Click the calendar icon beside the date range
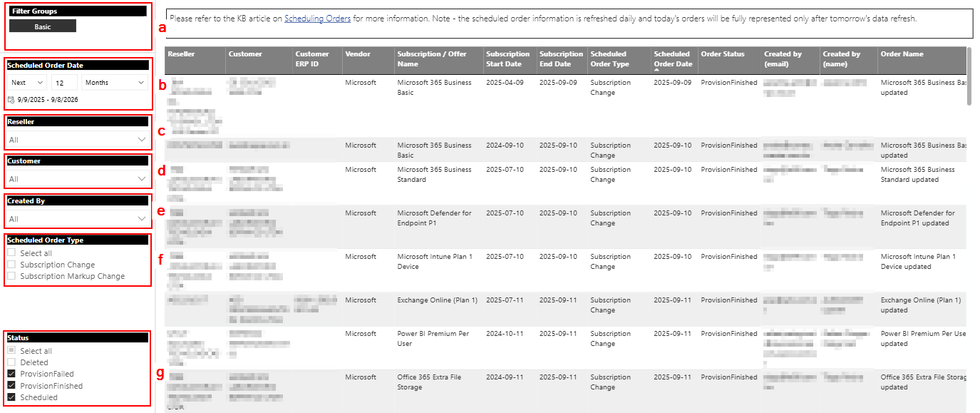This screenshot has width=980, height=413. [11, 100]
